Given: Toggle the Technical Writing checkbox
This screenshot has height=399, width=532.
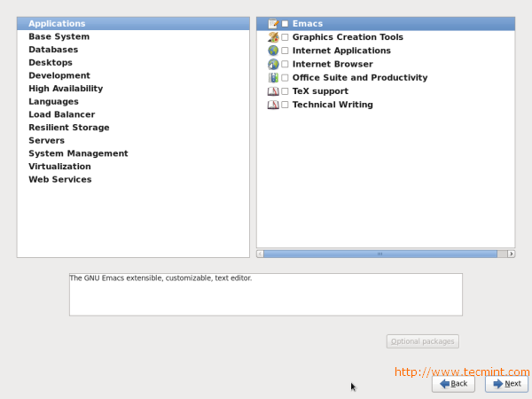Looking at the screenshot, I should 285,105.
